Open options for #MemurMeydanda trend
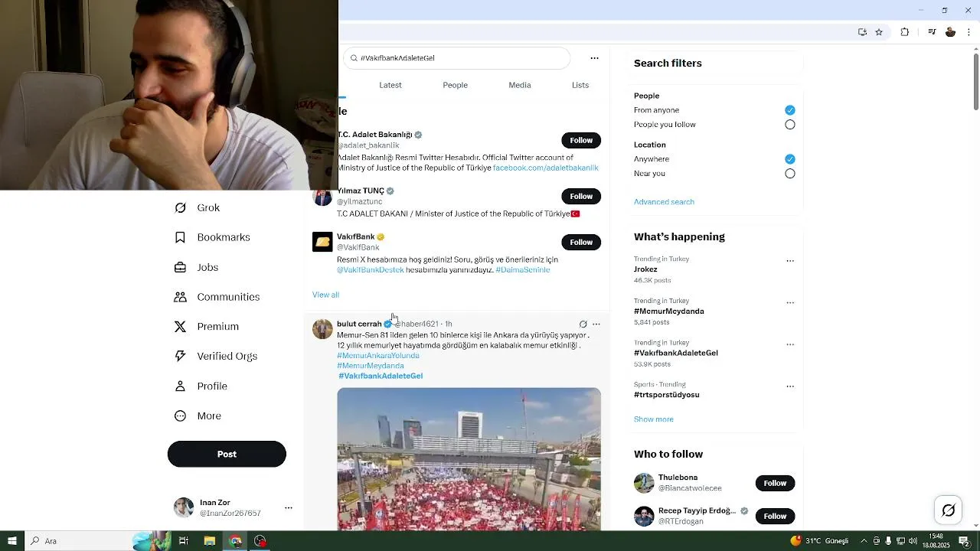Image resolution: width=980 pixels, height=551 pixels. pos(790,303)
